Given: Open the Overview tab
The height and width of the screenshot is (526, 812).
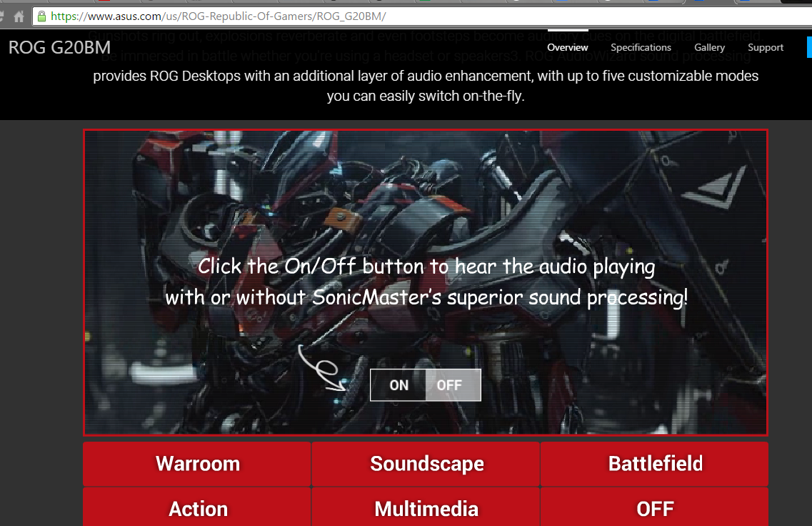Looking at the screenshot, I should (x=568, y=47).
